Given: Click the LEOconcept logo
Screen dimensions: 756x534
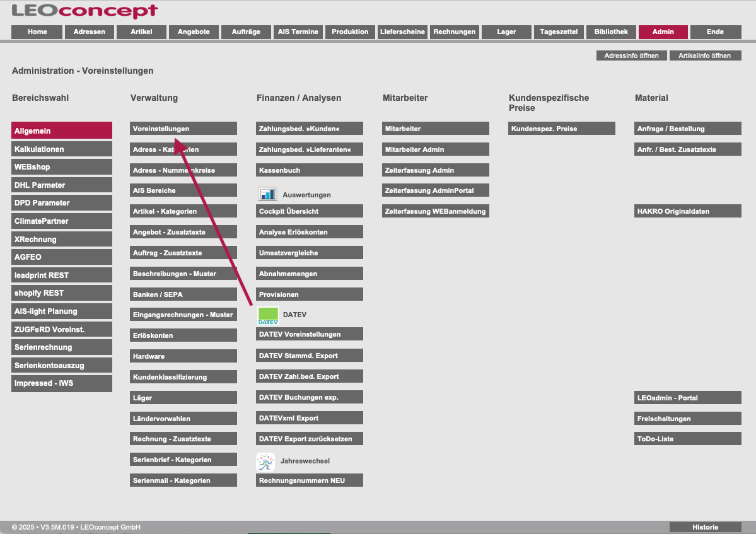Looking at the screenshot, I should [84, 11].
